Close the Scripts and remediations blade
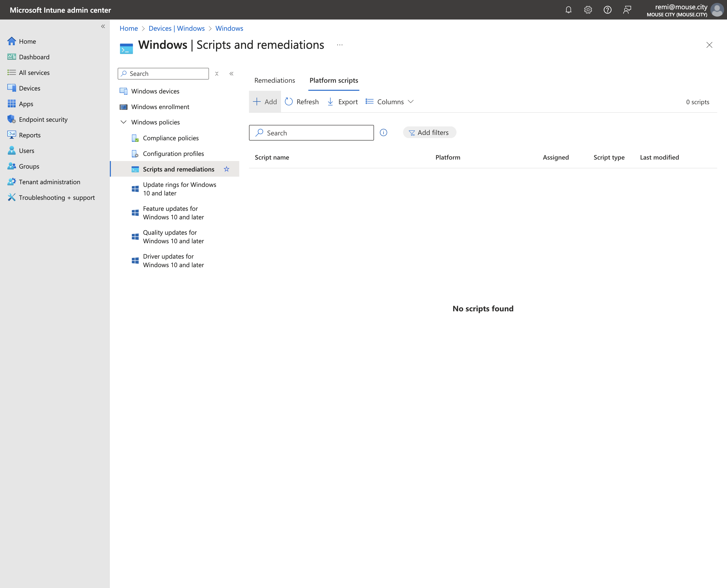The width and height of the screenshot is (727, 588). click(709, 45)
